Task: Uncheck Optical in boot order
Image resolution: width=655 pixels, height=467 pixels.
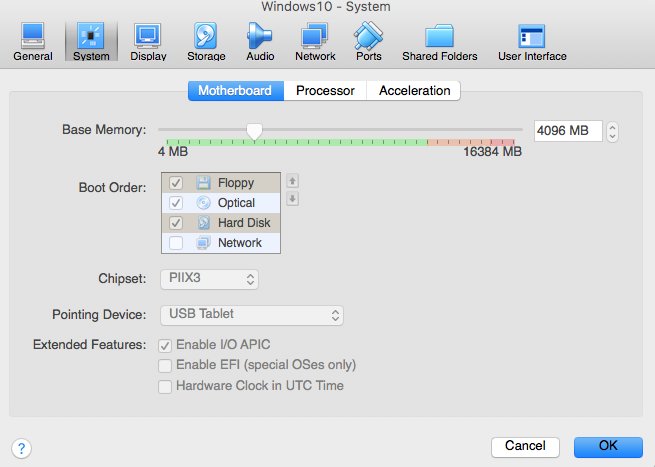Action: (176, 203)
